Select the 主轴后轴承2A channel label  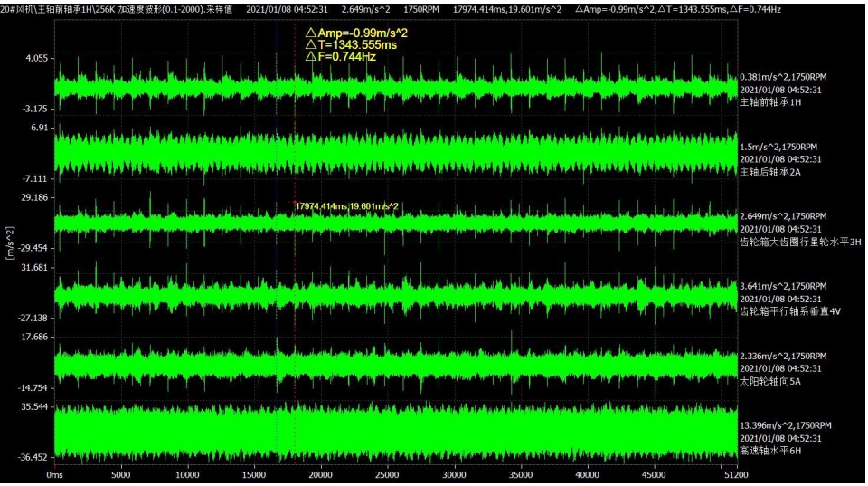[x=770, y=172]
